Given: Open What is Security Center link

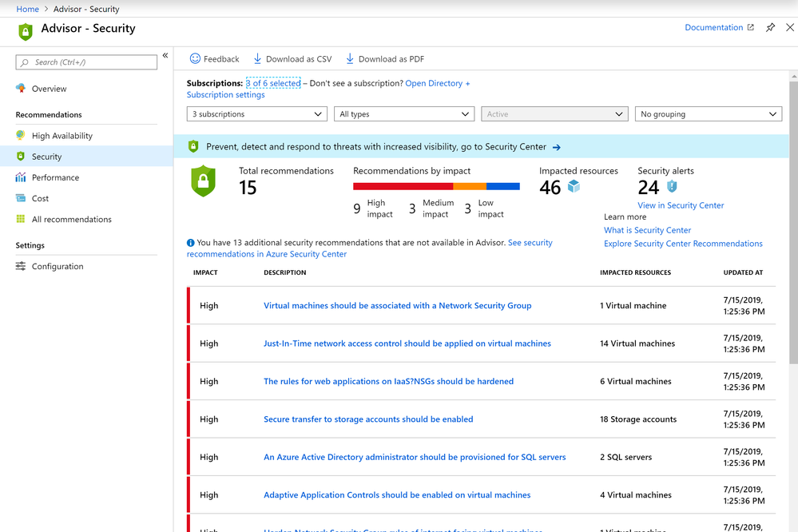Looking at the screenshot, I should pyautogui.click(x=647, y=230).
